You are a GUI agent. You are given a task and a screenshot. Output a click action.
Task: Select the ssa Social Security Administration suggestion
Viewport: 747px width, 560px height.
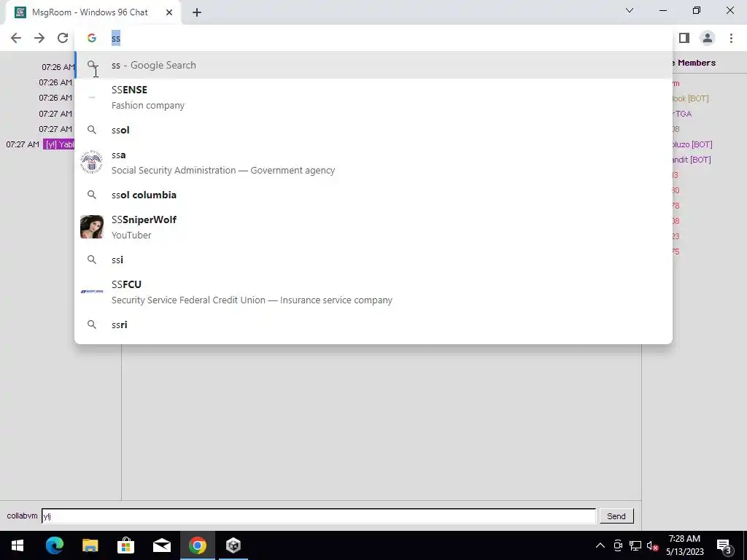click(x=373, y=163)
